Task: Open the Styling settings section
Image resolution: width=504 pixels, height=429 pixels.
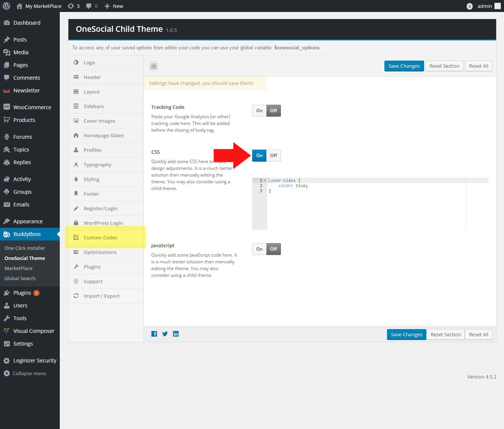Action: coord(91,179)
